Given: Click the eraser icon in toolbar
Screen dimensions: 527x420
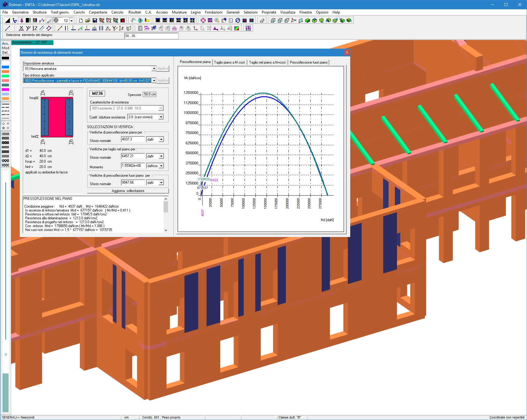Looking at the screenshot, I should 262,20.
